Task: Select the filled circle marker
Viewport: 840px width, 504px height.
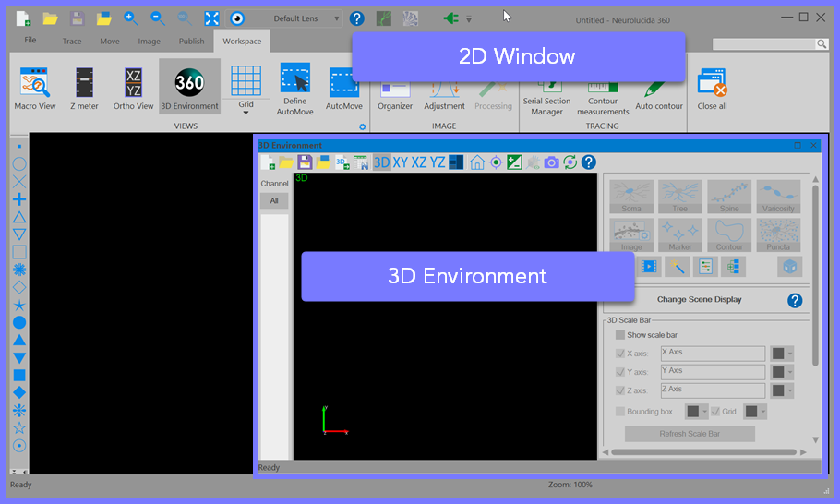Action: (x=19, y=322)
